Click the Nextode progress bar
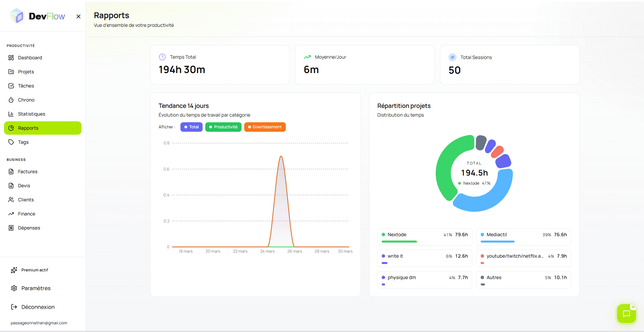The height and width of the screenshot is (332, 644). (x=399, y=242)
